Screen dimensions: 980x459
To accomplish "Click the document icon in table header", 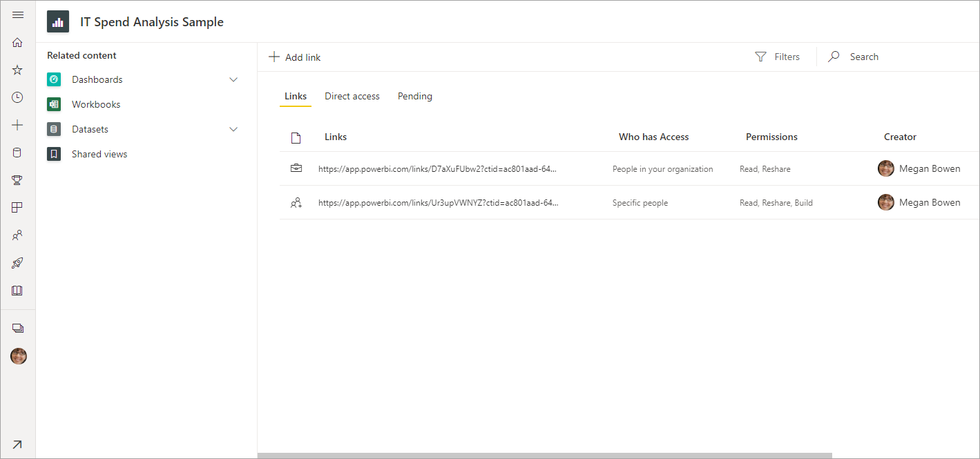I will point(296,137).
